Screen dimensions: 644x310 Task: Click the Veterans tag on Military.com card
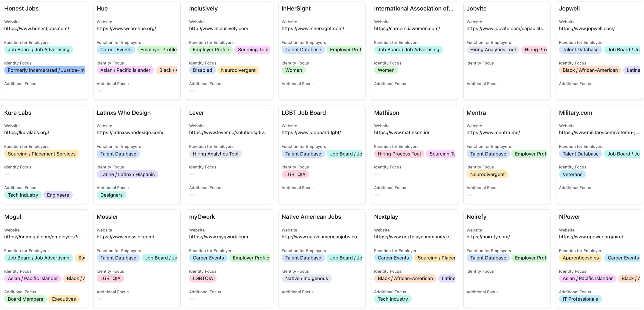pos(572,174)
